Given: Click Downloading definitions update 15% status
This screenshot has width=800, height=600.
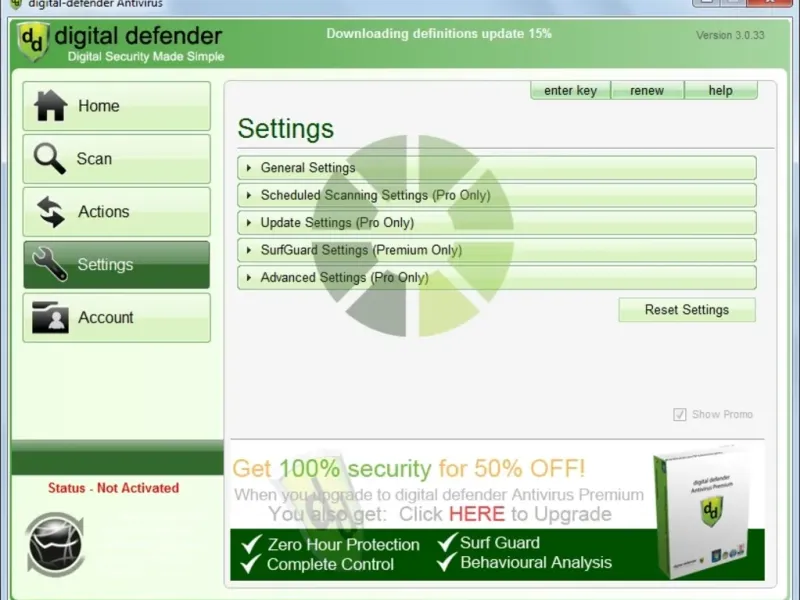Looking at the screenshot, I should pyautogui.click(x=439, y=34).
